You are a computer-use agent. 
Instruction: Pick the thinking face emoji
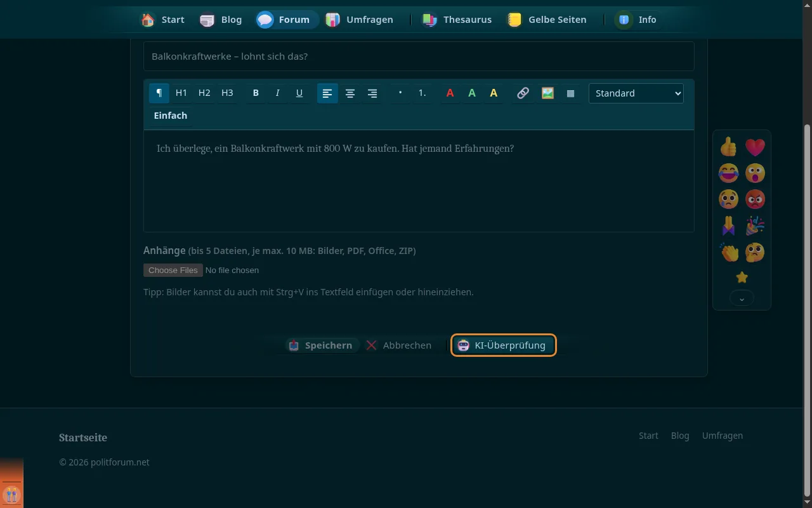(x=755, y=252)
